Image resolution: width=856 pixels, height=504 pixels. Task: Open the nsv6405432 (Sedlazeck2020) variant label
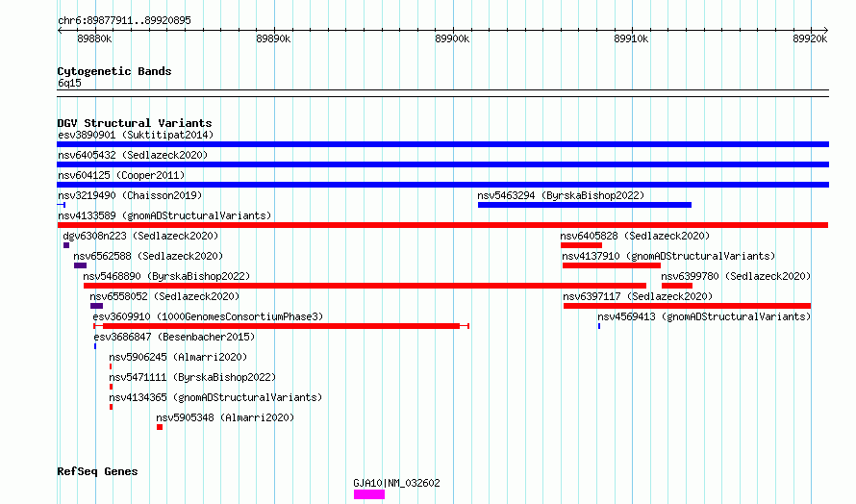133,155
